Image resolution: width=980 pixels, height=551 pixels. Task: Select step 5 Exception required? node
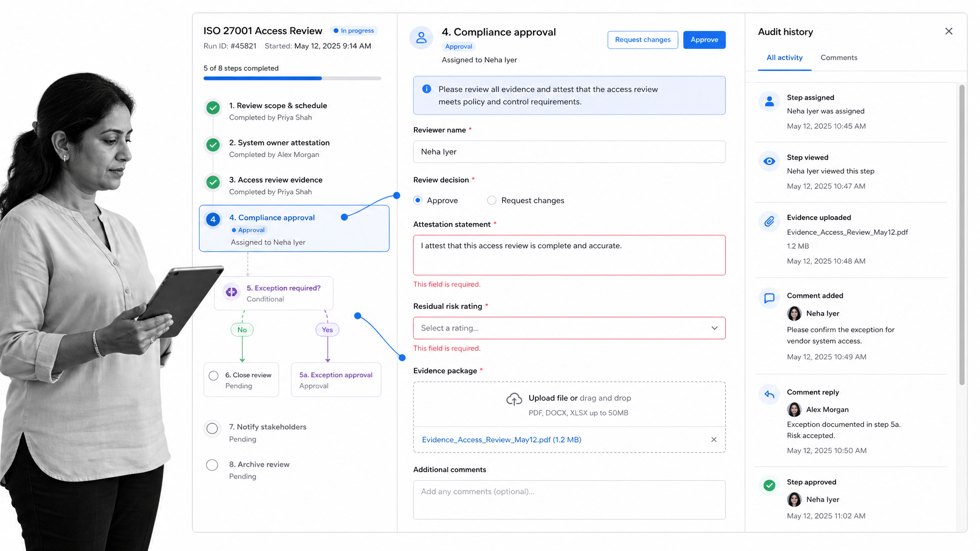click(274, 293)
